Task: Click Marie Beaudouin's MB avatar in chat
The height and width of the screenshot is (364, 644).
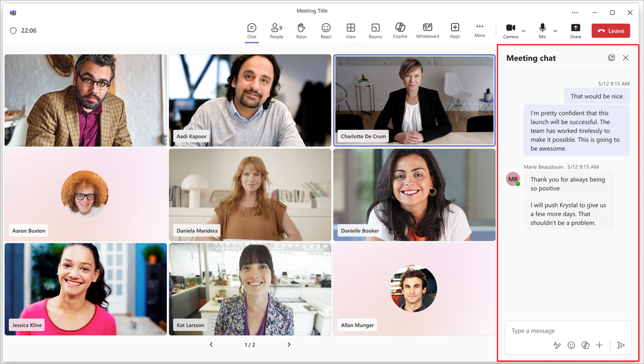Action: click(512, 179)
